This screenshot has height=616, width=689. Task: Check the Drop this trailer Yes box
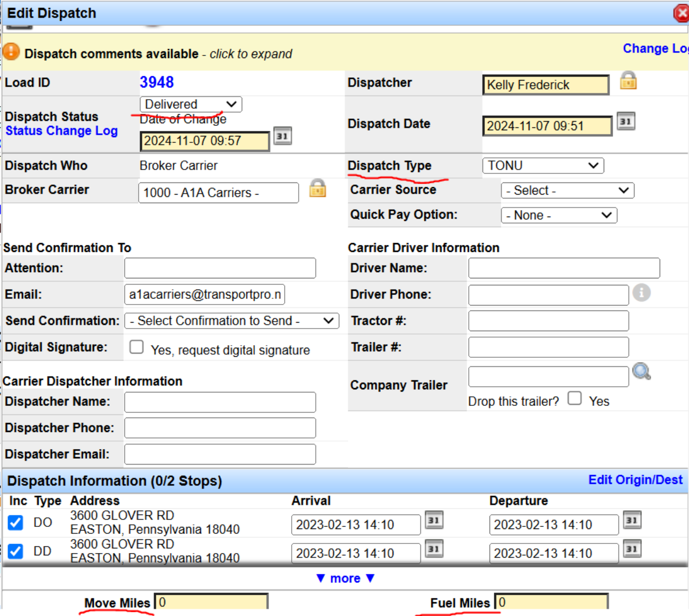(x=574, y=398)
